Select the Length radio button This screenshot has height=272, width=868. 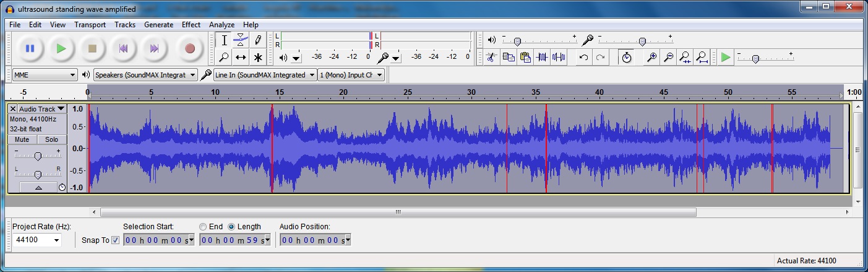[x=232, y=227]
